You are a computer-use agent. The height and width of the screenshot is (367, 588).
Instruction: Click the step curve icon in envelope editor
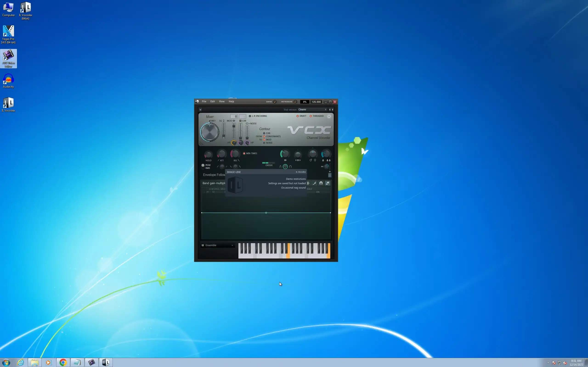[x=314, y=183]
